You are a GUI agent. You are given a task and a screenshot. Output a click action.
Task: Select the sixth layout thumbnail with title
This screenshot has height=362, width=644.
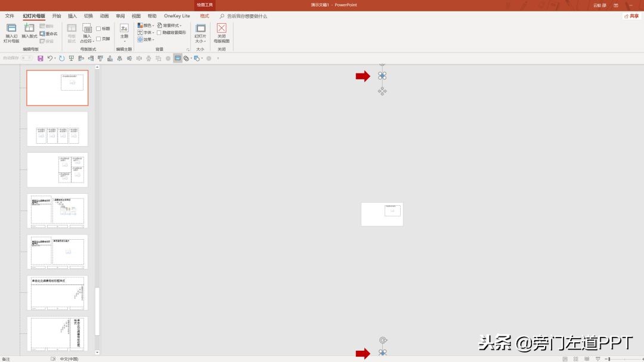coord(57,293)
